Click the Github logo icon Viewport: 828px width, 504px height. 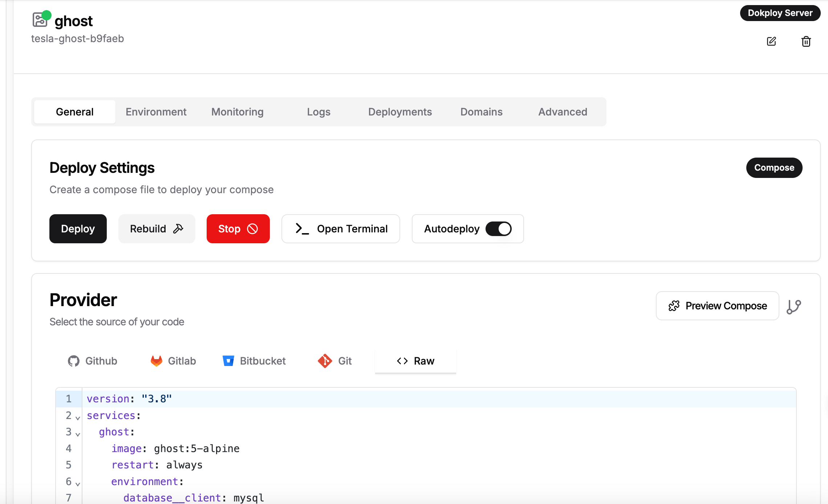[74, 361]
